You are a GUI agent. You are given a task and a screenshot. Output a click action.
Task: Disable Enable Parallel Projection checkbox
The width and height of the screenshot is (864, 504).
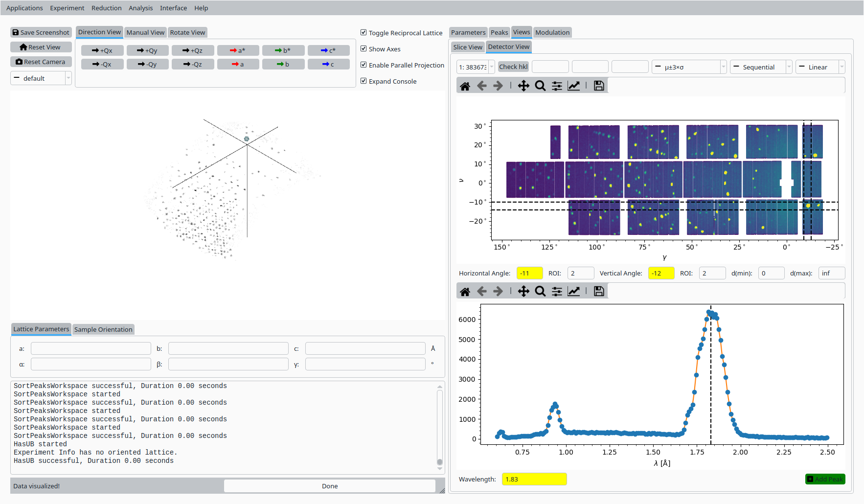click(x=364, y=65)
